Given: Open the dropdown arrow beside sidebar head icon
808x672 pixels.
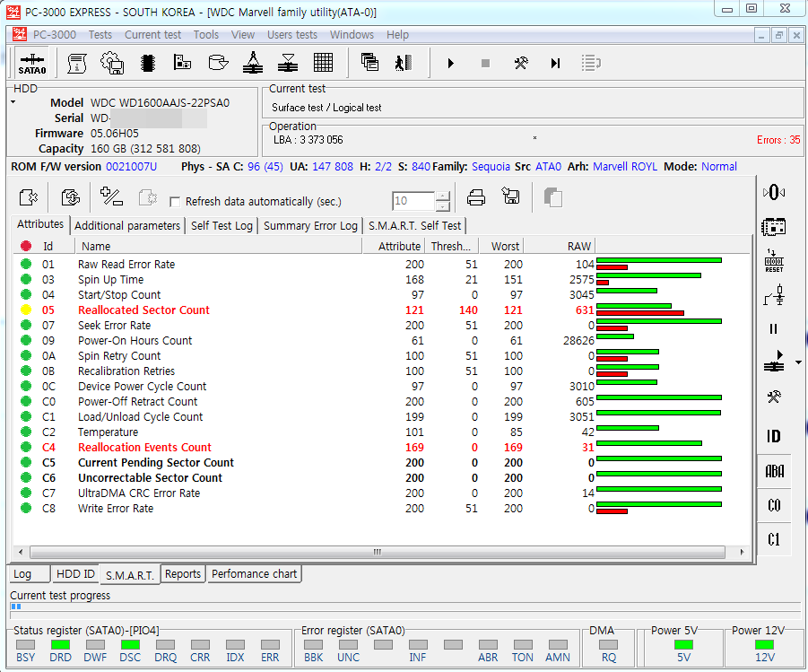Looking at the screenshot, I should pyautogui.click(x=798, y=362).
